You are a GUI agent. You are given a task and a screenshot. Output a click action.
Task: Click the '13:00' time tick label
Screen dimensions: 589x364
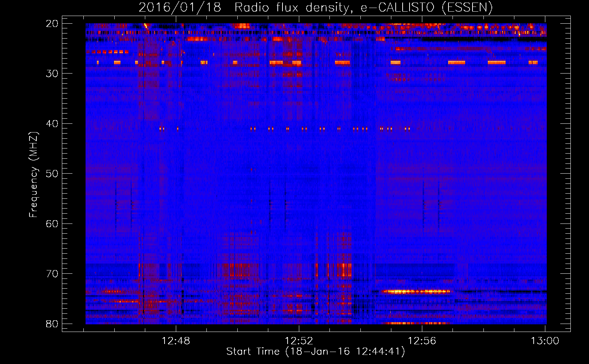[x=545, y=341]
